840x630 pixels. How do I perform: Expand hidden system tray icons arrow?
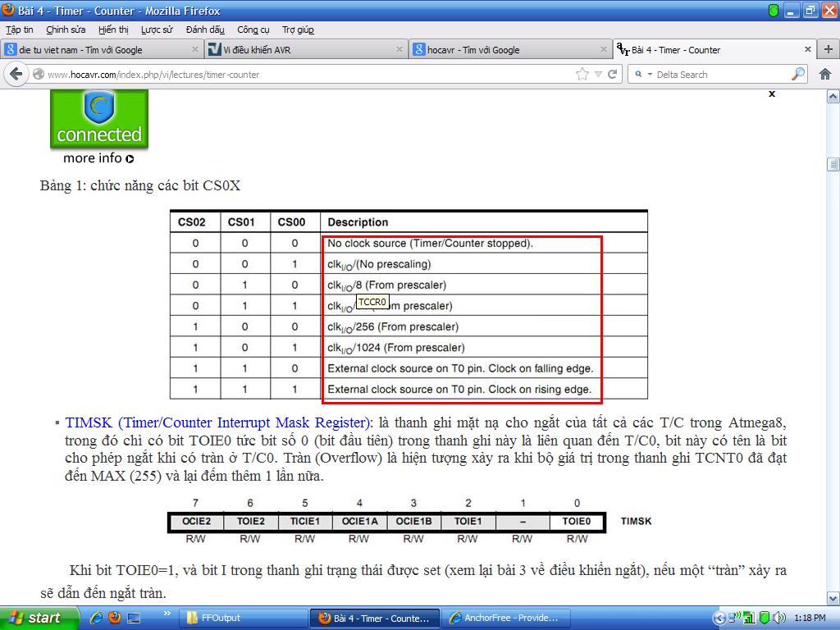719,618
